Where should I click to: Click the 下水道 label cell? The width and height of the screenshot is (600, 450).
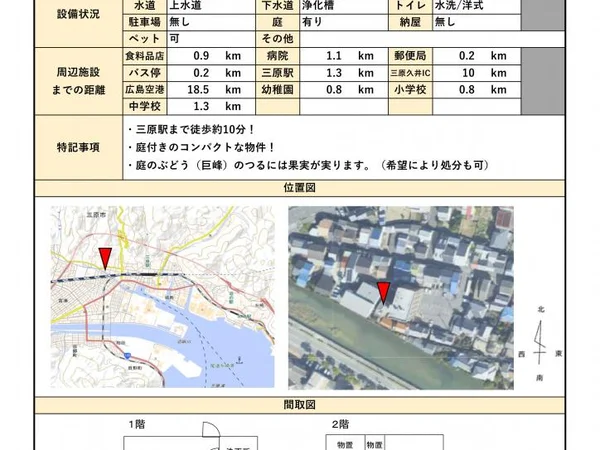(277, 5)
